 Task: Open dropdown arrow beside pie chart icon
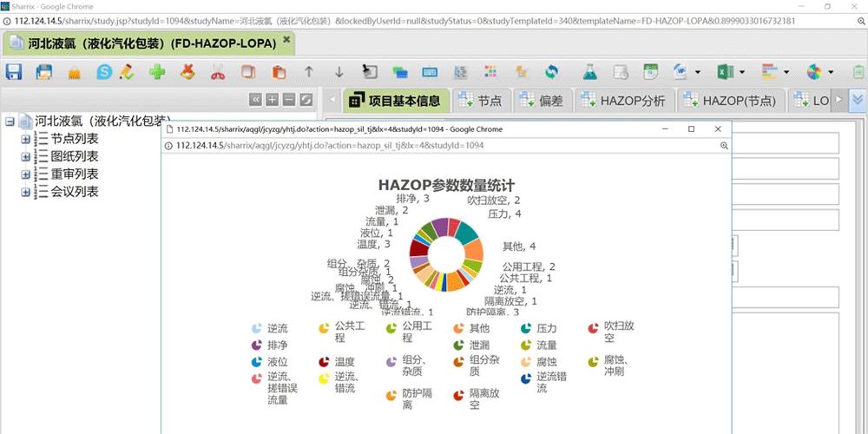tap(831, 73)
